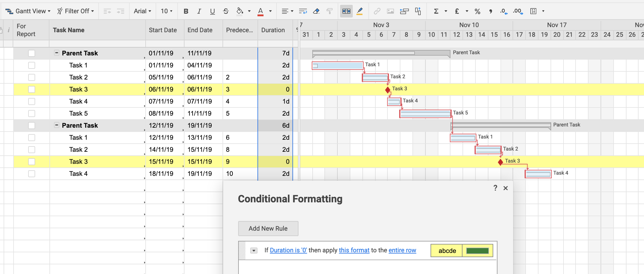
Task: Open the date format picker
Action: (x=534, y=11)
